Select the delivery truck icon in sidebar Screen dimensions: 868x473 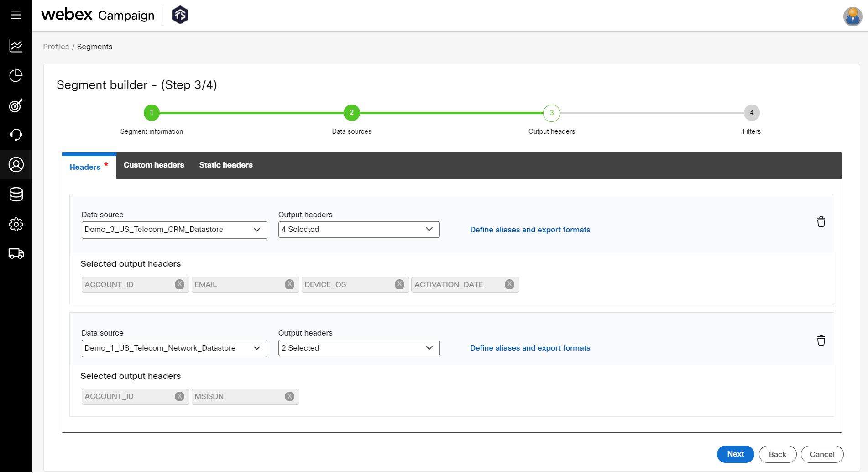(x=16, y=254)
